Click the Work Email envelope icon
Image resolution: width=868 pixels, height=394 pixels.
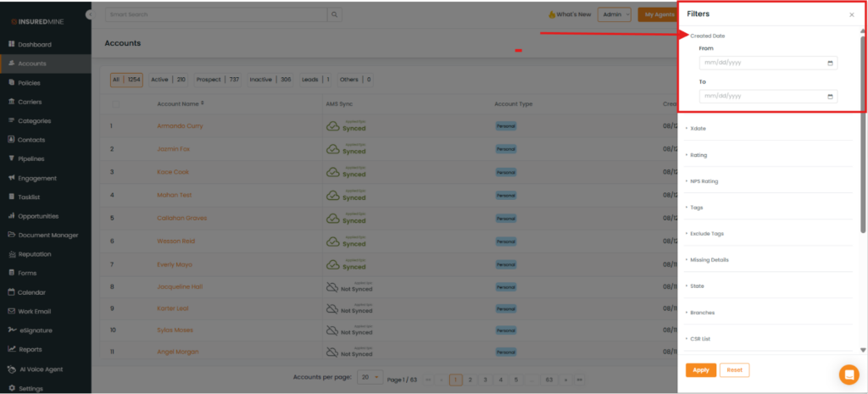12,311
